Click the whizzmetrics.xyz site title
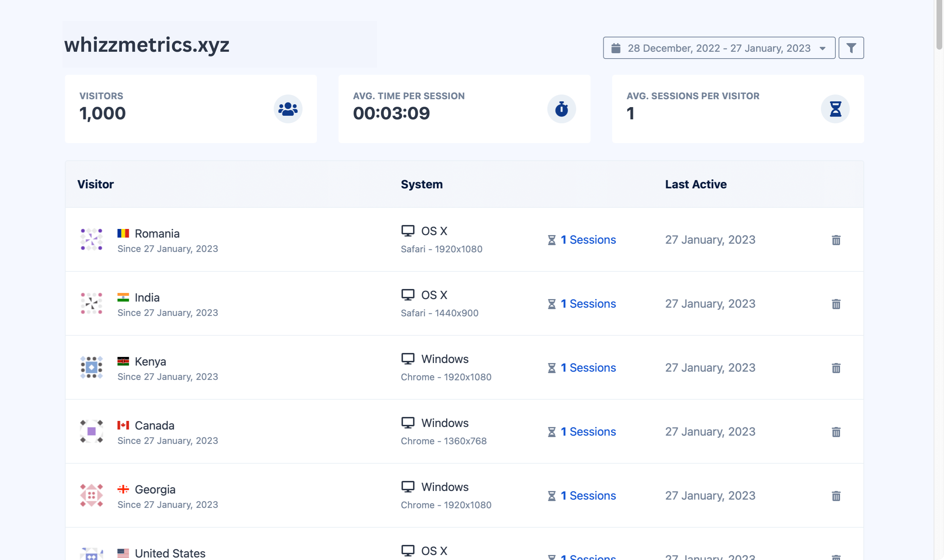The width and height of the screenshot is (944, 560). (x=147, y=45)
